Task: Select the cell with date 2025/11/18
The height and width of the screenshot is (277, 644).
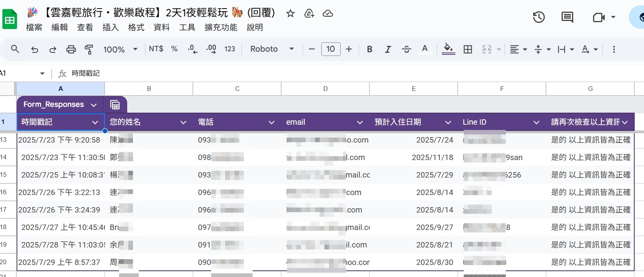Action: (x=413, y=157)
